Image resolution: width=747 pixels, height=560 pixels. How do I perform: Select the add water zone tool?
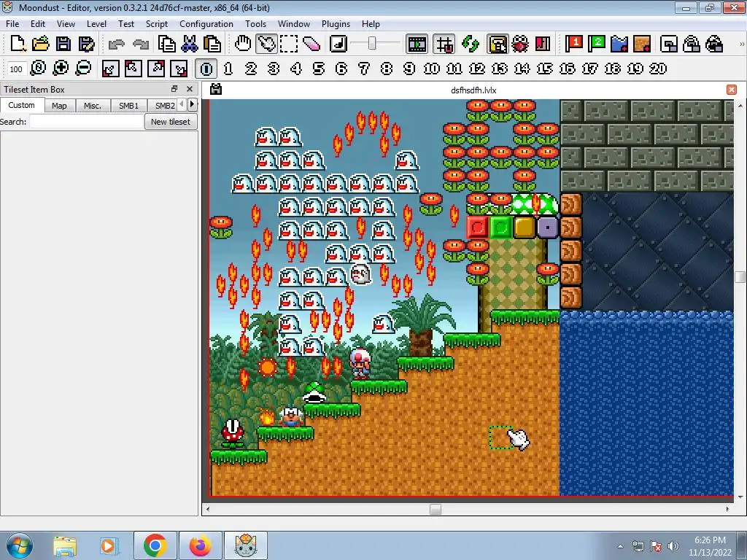pyautogui.click(x=619, y=44)
